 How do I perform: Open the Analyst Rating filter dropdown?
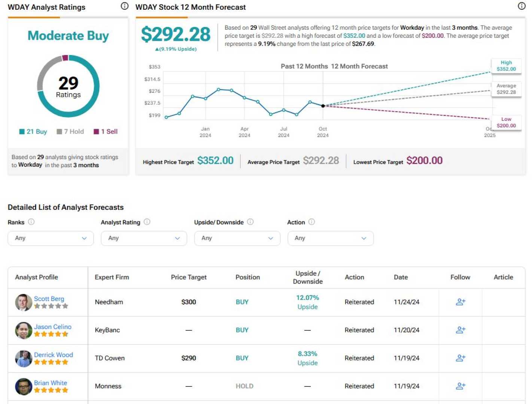point(144,238)
